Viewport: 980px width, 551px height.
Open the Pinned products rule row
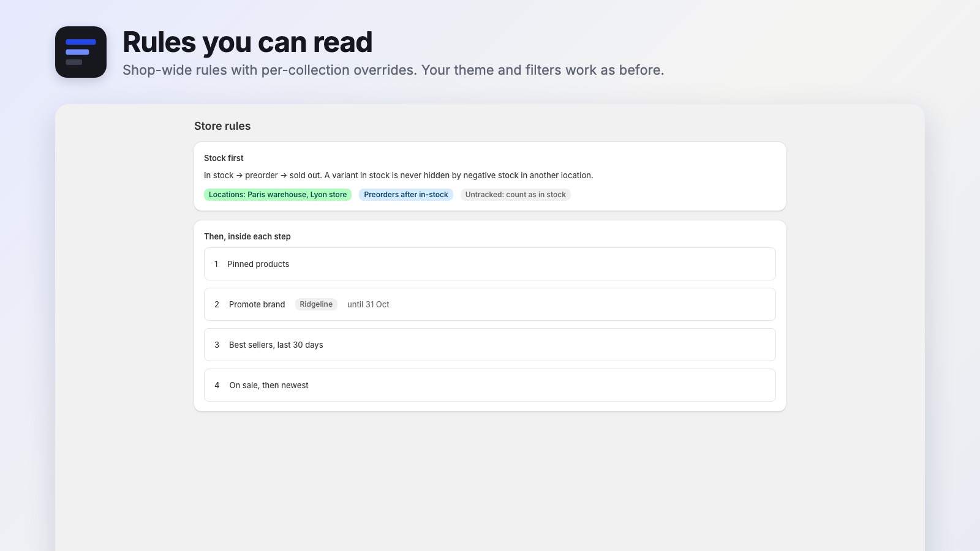490,264
